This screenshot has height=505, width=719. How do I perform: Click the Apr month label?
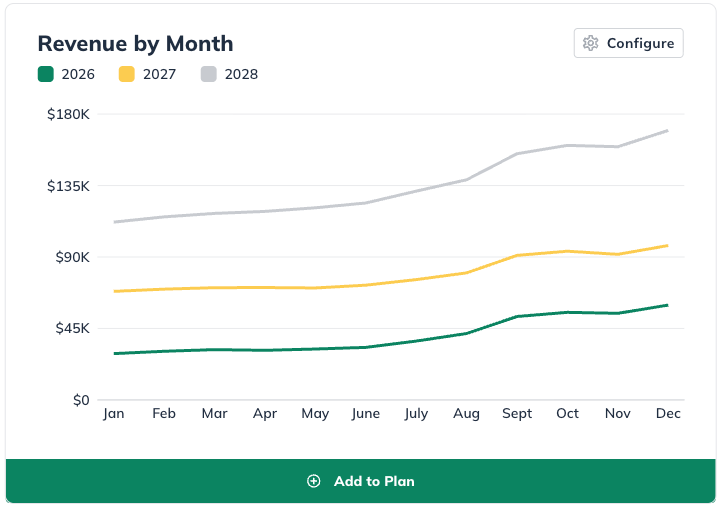click(265, 414)
